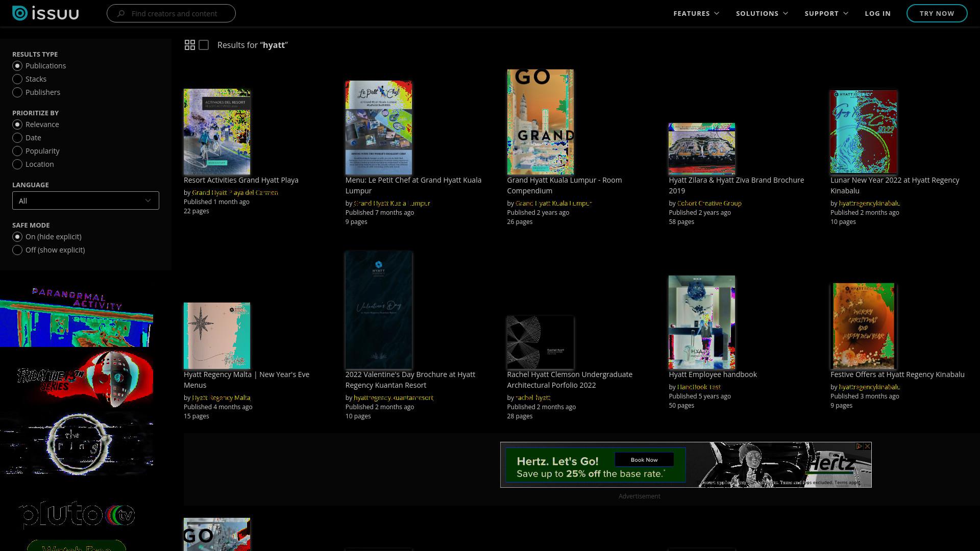The width and height of the screenshot is (980, 551).
Task: Click Menu: Le Petit Chef title link
Action: [x=413, y=185]
